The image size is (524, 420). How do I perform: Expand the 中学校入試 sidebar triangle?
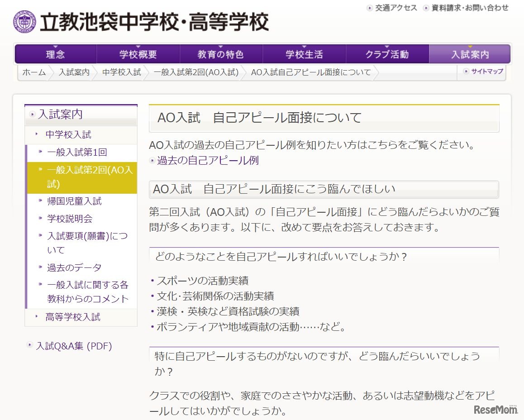coord(36,134)
